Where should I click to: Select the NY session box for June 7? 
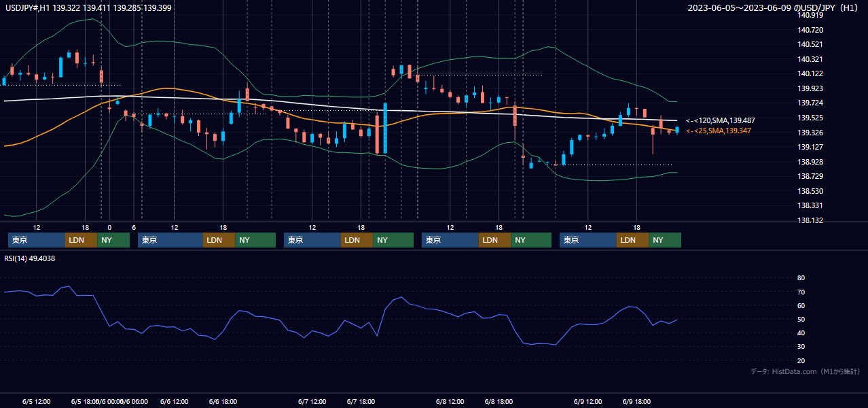pyautogui.click(x=393, y=240)
